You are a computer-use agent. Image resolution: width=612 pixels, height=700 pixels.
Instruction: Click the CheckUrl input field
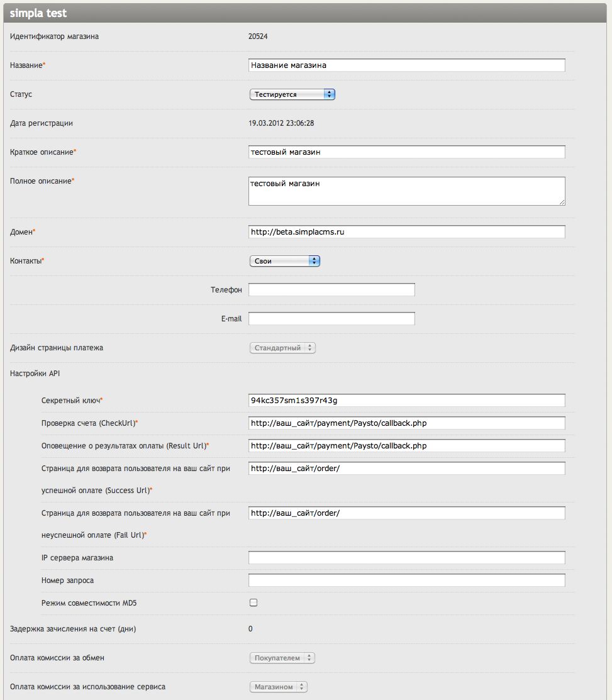coord(406,423)
